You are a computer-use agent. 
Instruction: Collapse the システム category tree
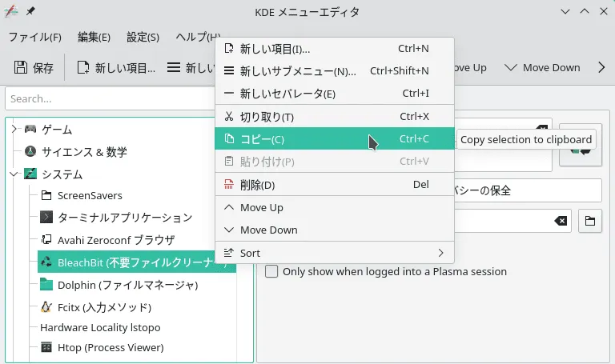tap(14, 174)
